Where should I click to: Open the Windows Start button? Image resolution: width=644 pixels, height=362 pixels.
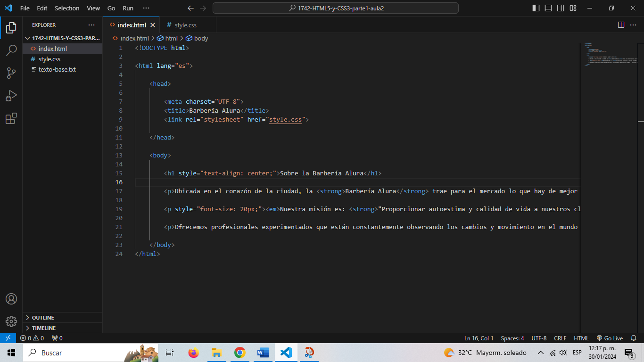[11, 353]
